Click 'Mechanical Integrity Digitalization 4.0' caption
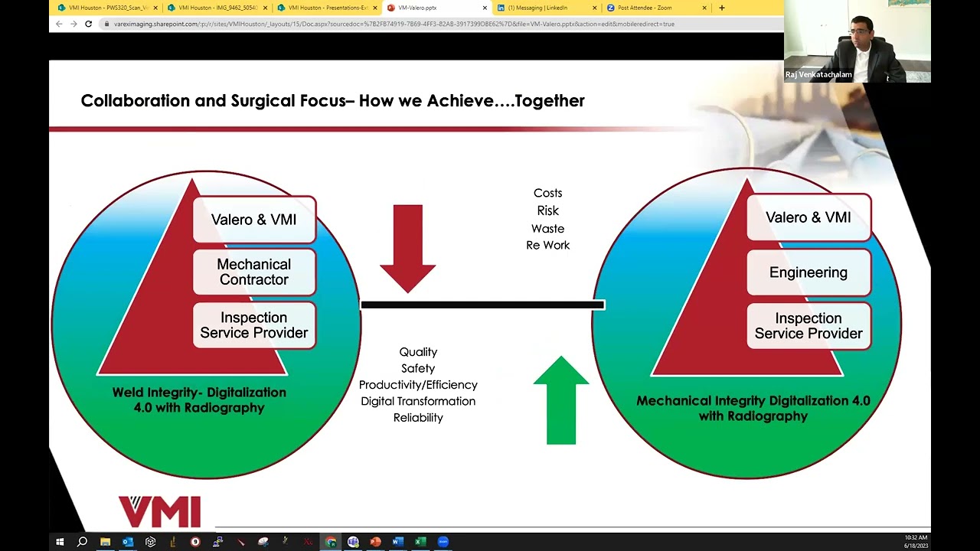This screenshot has height=551, width=980. click(753, 409)
